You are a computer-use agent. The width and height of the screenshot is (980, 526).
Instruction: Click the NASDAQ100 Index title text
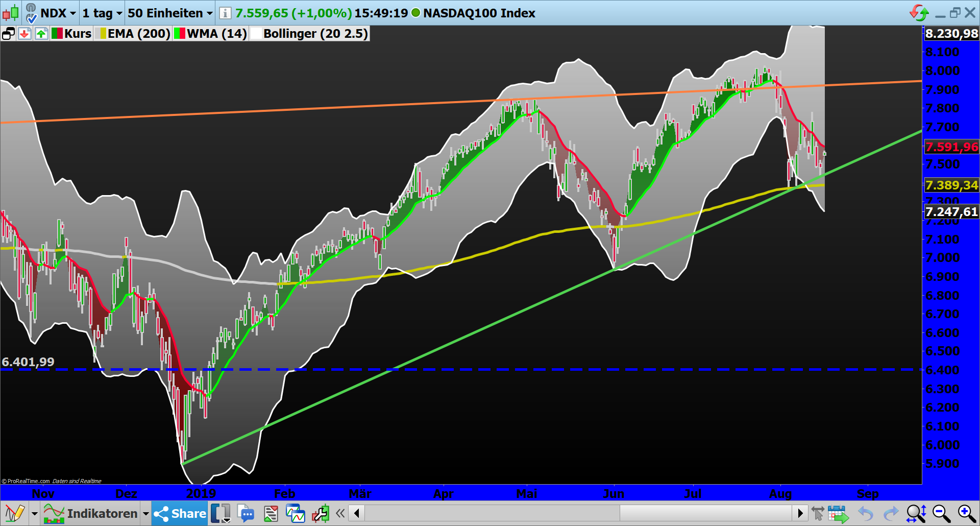[479, 13]
